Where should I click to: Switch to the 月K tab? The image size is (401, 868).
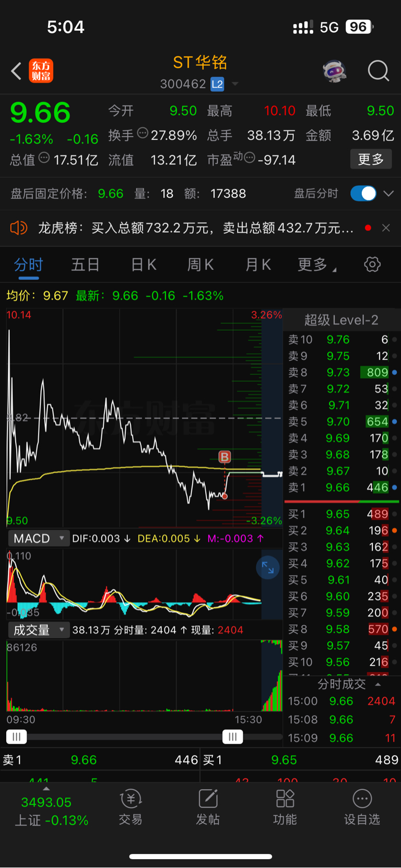[258, 265]
